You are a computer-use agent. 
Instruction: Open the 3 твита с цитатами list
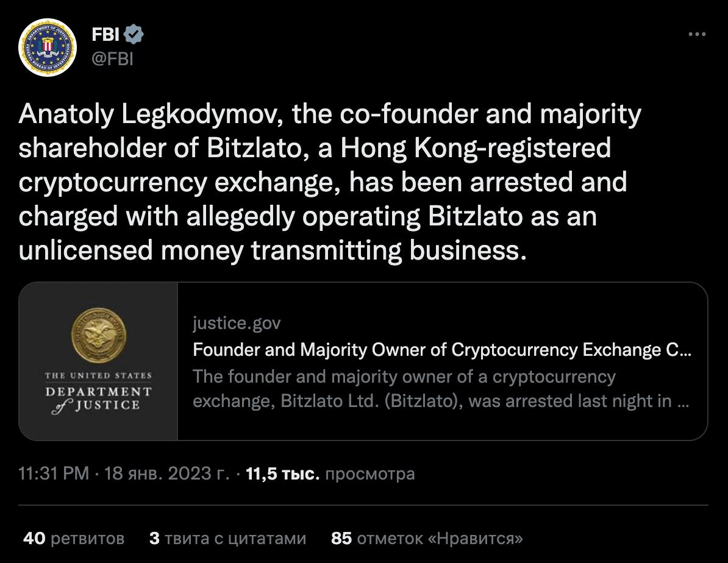(x=227, y=539)
